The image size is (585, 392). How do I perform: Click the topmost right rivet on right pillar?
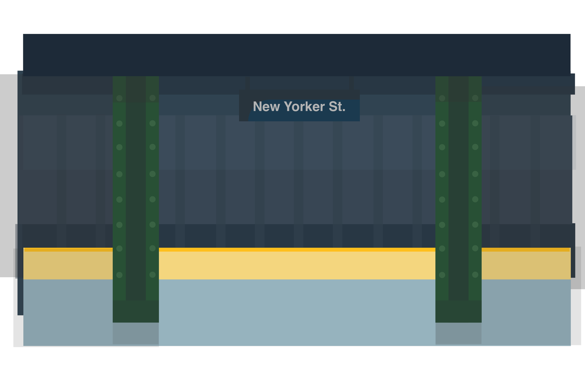pos(475,98)
